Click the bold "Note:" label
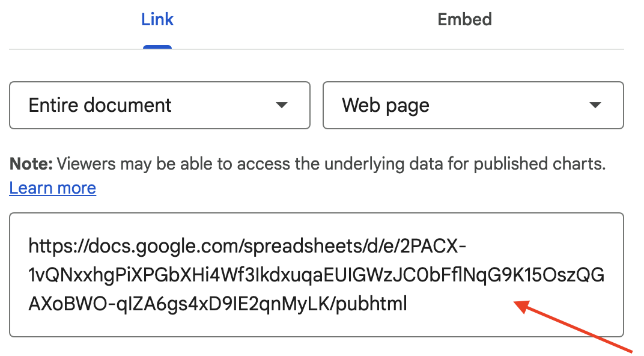 click(x=31, y=164)
